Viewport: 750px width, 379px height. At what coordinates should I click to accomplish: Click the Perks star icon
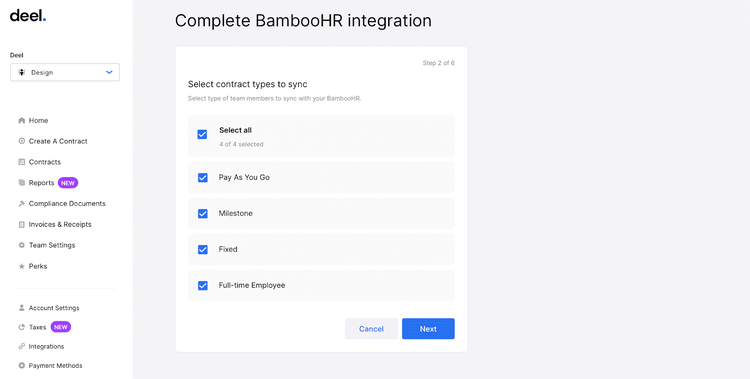(x=22, y=266)
